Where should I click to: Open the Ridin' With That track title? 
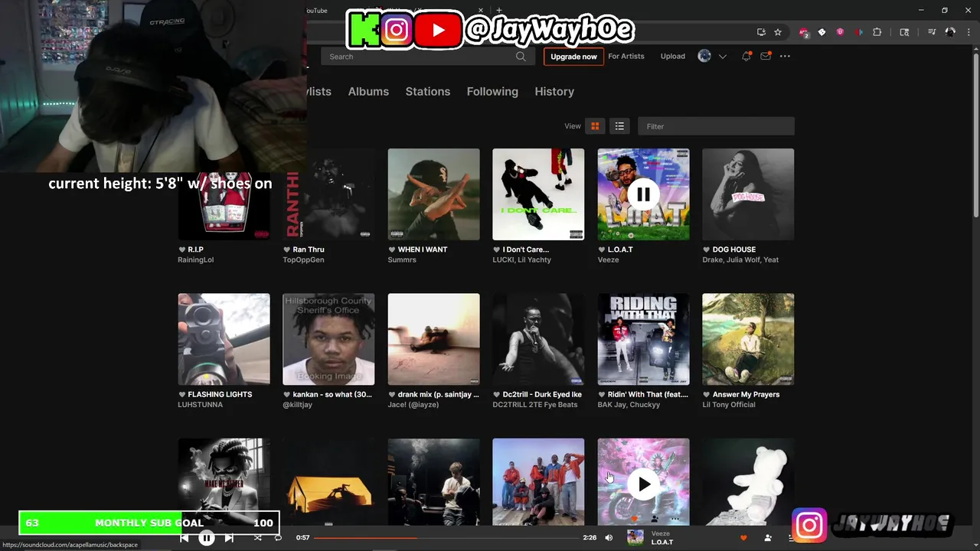click(x=648, y=395)
